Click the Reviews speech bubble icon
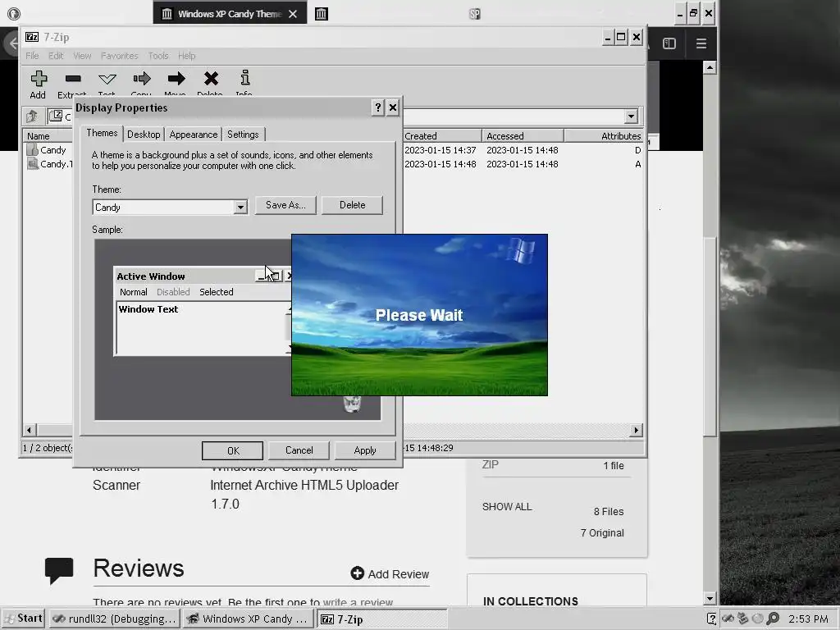840x630 pixels. click(x=59, y=570)
